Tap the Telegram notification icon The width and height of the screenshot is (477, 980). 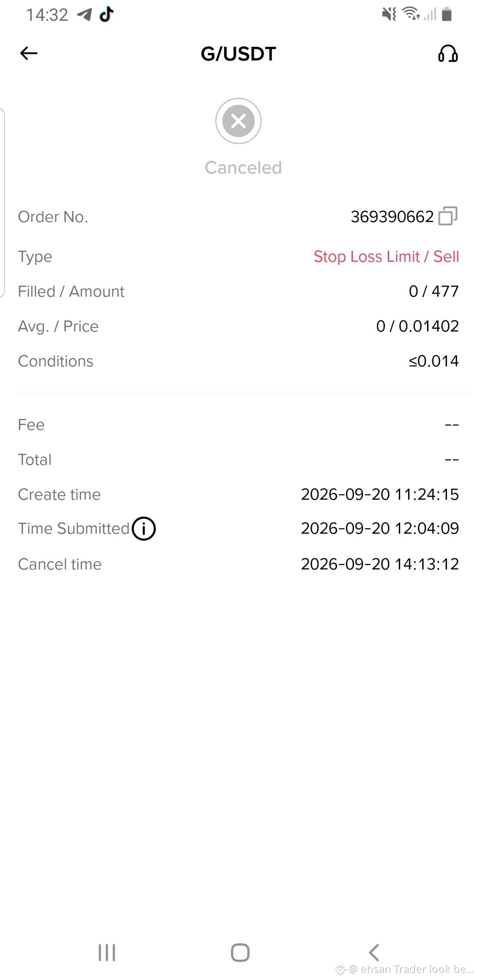pos(84,15)
